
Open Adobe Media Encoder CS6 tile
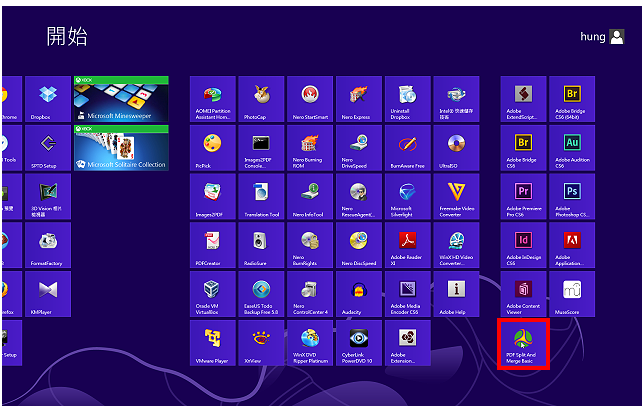coord(408,294)
